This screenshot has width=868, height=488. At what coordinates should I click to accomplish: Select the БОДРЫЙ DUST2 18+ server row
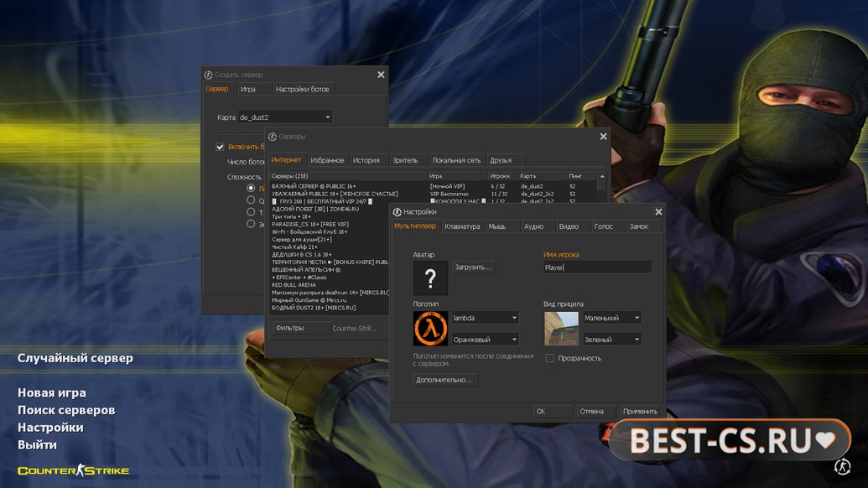[x=330, y=308]
